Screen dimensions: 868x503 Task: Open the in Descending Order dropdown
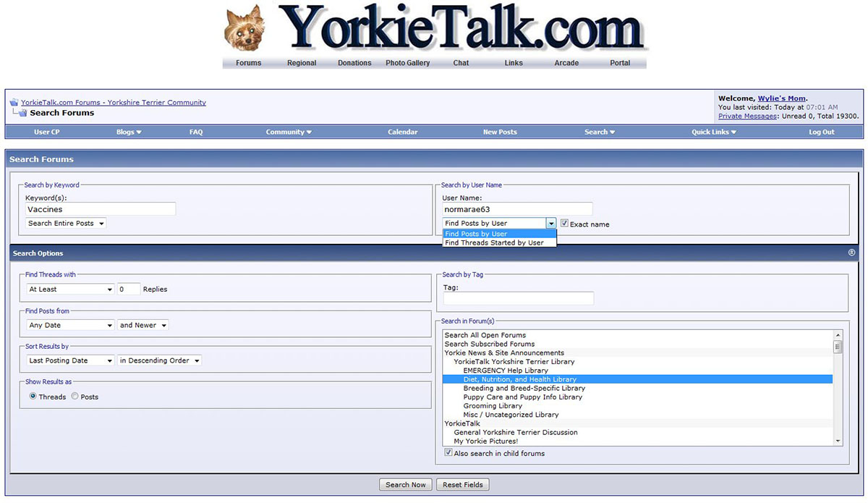(160, 360)
